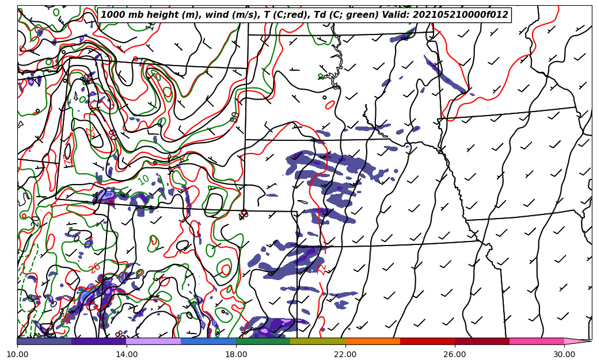Screen dimensions: 597x364
Task: Select the pink colorbar segment
Action: point(537,341)
